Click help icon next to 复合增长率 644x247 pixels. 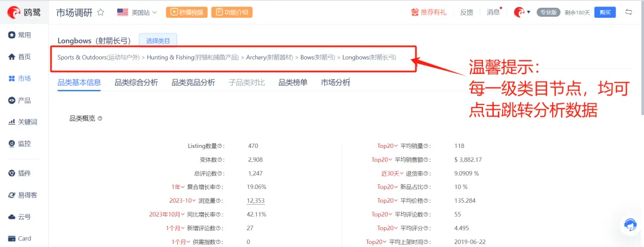click(x=219, y=187)
